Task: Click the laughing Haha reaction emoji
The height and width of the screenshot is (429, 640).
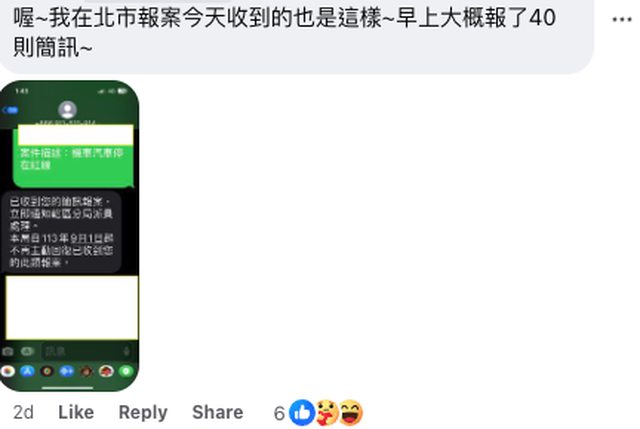Action: [351, 413]
